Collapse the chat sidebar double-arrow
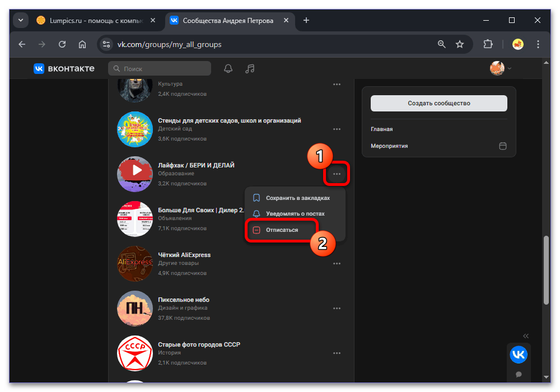This screenshot has height=392, width=560. pos(526,336)
